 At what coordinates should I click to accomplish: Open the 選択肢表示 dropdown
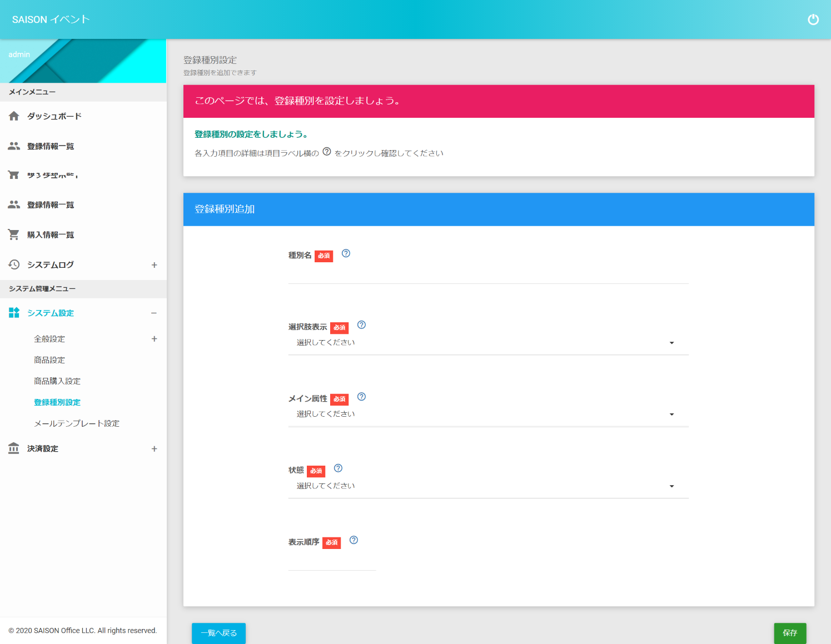coord(487,343)
